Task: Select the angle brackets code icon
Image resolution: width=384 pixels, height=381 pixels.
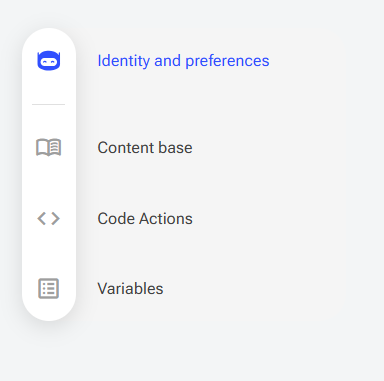Action: [49, 219]
